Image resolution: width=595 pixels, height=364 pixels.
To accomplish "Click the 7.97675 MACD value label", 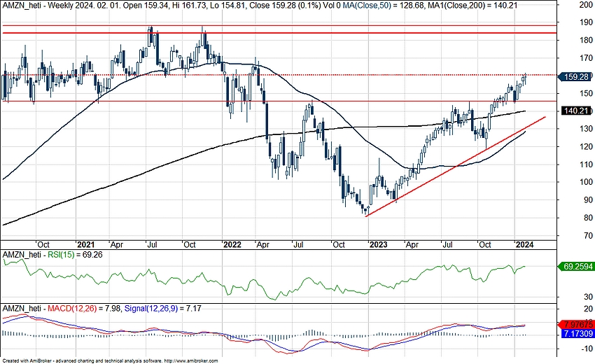I will point(575,325).
